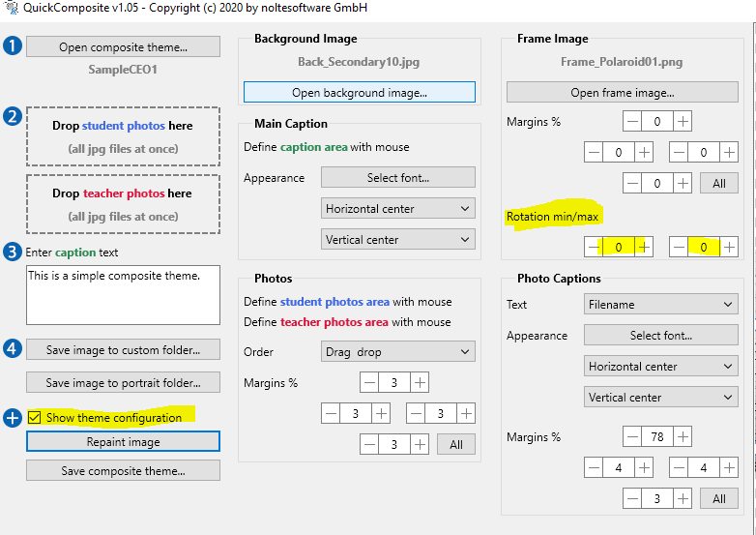Decrease the Photos right margin
The image size is (756, 535).
416,413
